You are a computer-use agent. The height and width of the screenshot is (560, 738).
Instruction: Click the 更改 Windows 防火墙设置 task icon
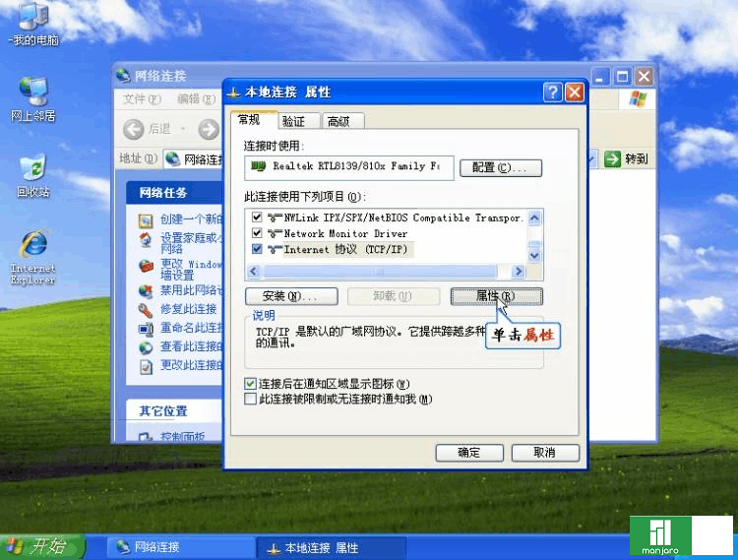click(x=146, y=266)
